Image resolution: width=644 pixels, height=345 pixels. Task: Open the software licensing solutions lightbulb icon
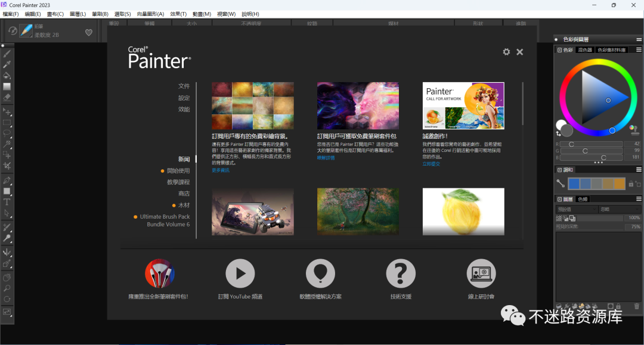pyautogui.click(x=320, y=273)
